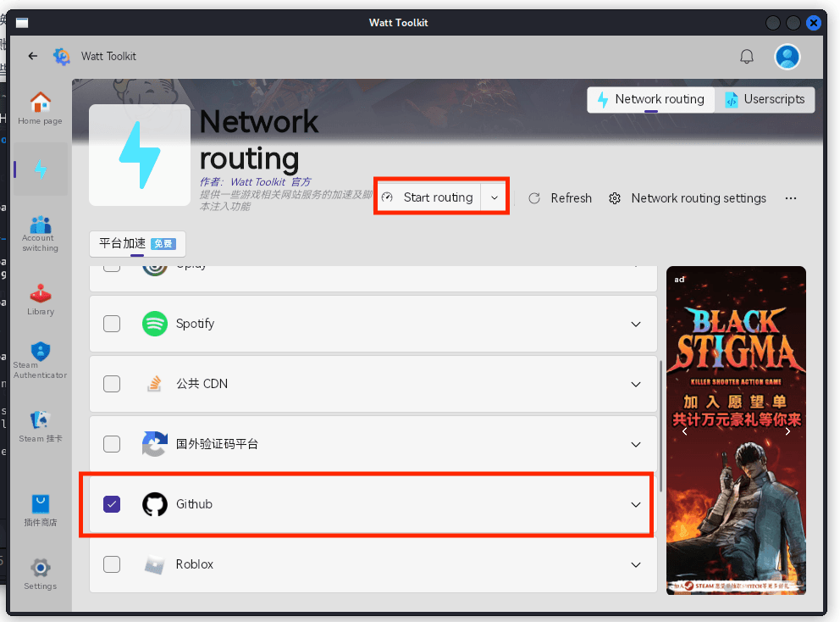Click the Github row label
This screenshot has width=840, height=622.
[194, 504]
